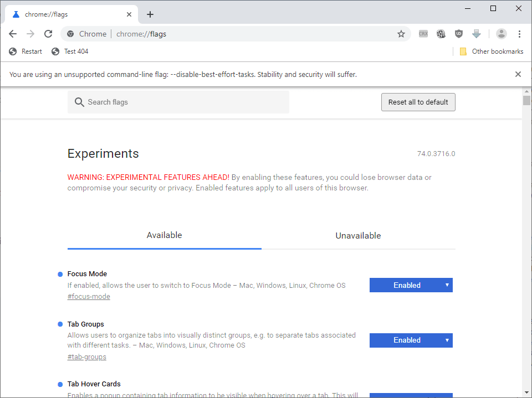Click the Focus Mode flag title
Image resolution: width=532 pixels, height=398 pixels.
87,273
